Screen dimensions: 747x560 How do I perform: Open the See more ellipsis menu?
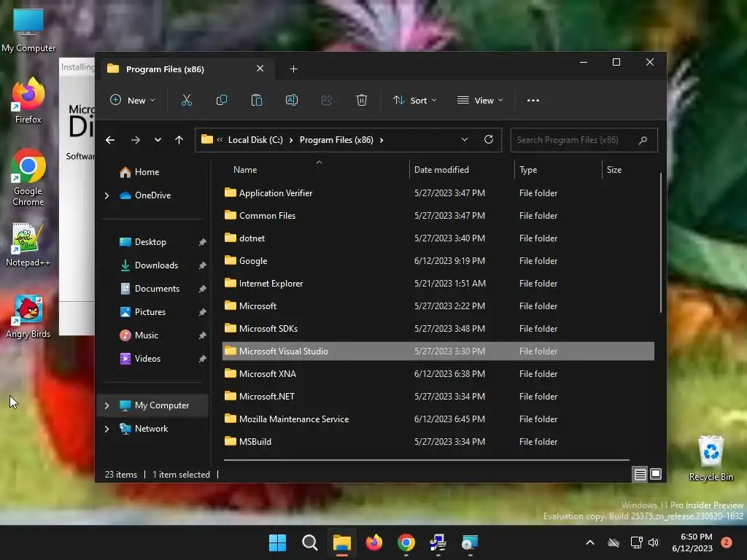coord(533,101)
